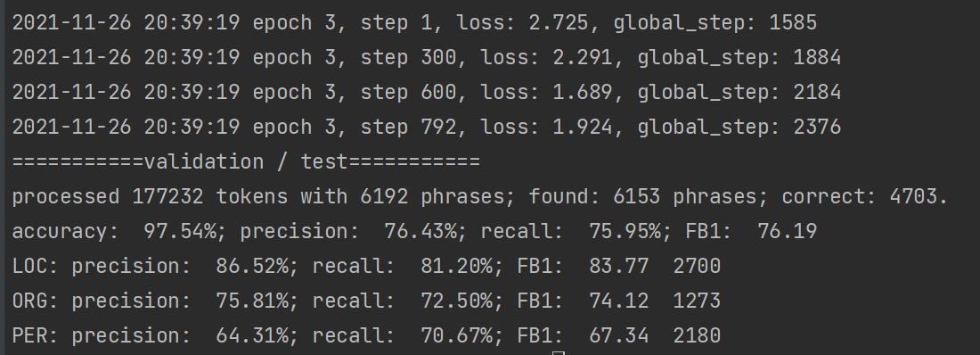
Task: Click the validation / test separator line
Action: tap(246, 162)
